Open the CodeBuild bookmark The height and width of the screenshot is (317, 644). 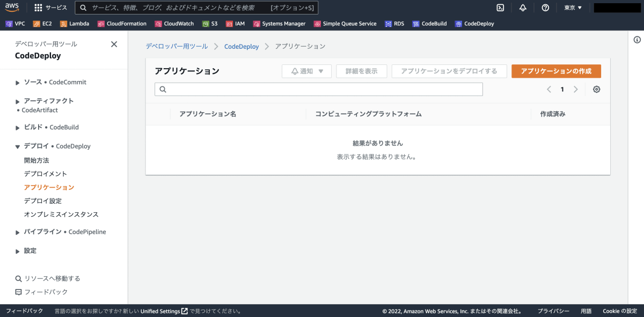tap(429, 24)
